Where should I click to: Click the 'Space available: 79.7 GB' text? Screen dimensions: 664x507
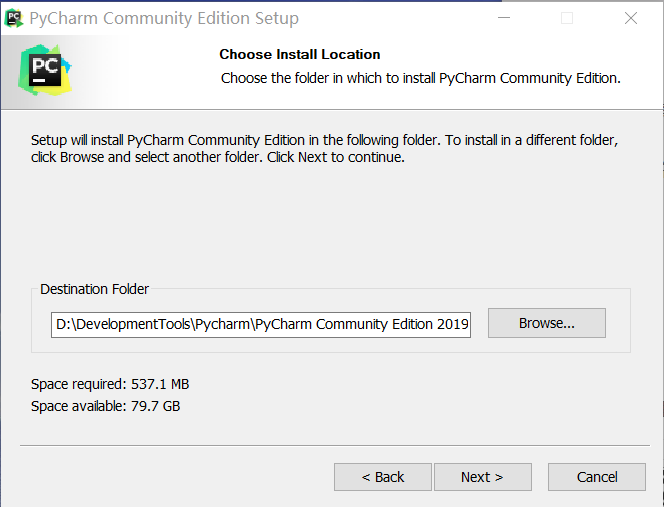pos(105,406)
